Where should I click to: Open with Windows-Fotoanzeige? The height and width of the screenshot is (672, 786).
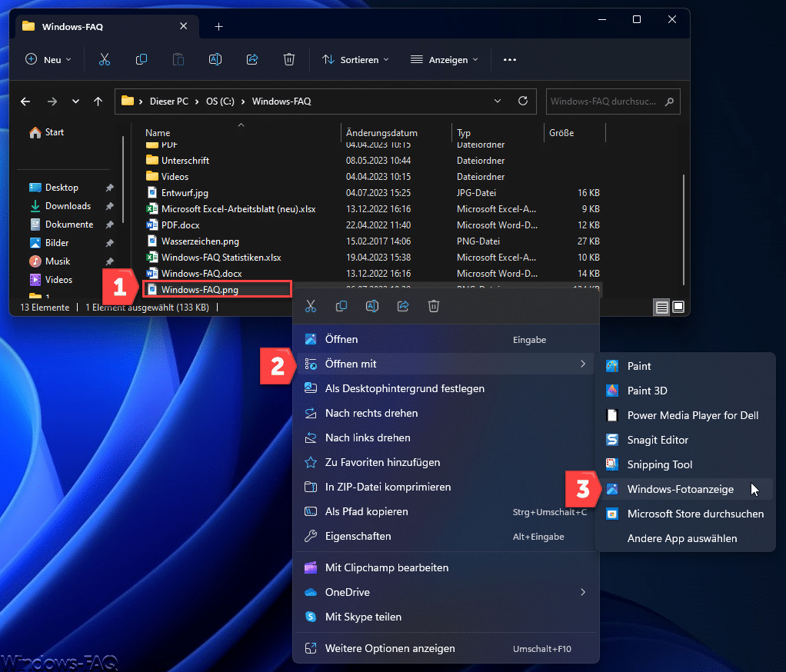tap(684, 489)
